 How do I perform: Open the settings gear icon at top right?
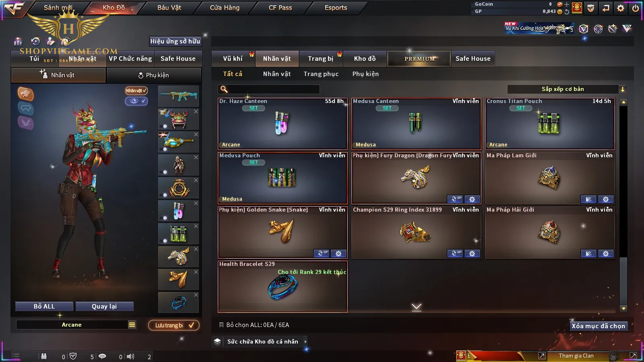621,8
